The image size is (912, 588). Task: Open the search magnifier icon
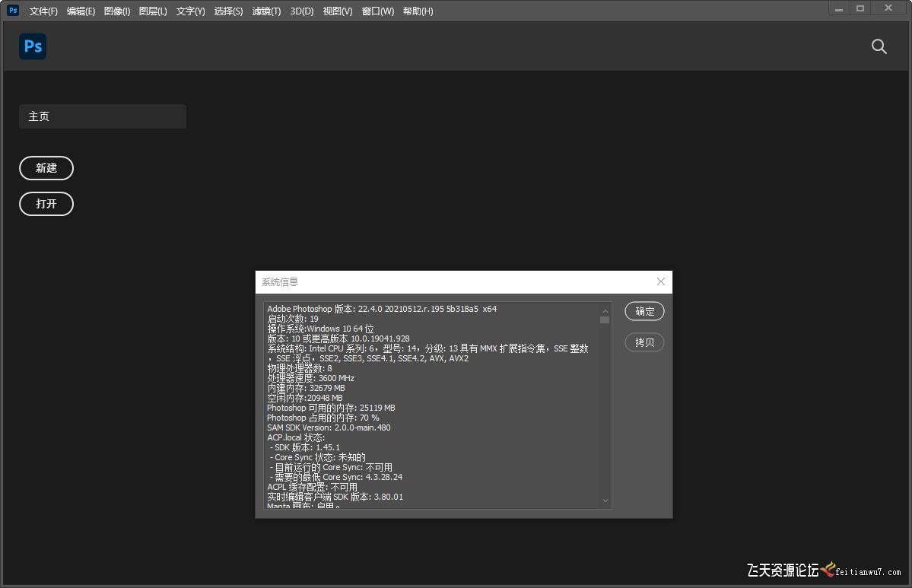879,46
